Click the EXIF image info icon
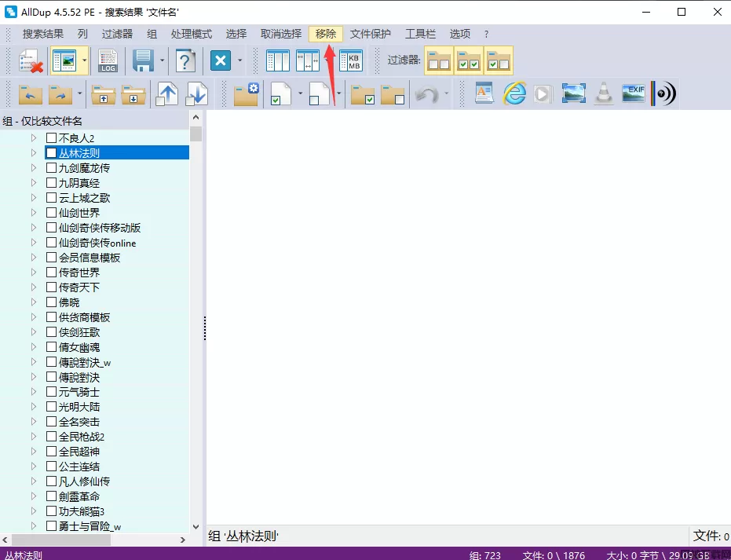The image size is (731, 560). tap(634, 94)
